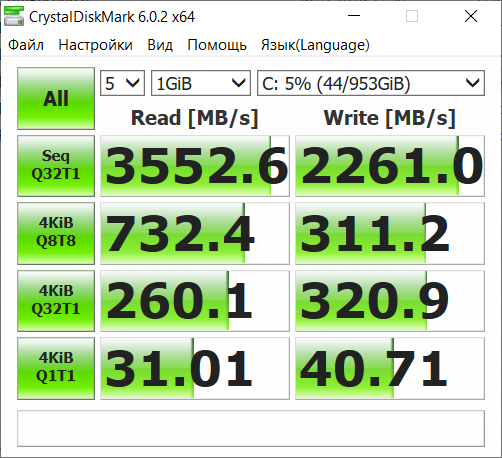This screenshot has height=458, width=502.
Task: Expand the 1GiB test size dropdown
Action: pyautogui.click(x=201, y=83)
